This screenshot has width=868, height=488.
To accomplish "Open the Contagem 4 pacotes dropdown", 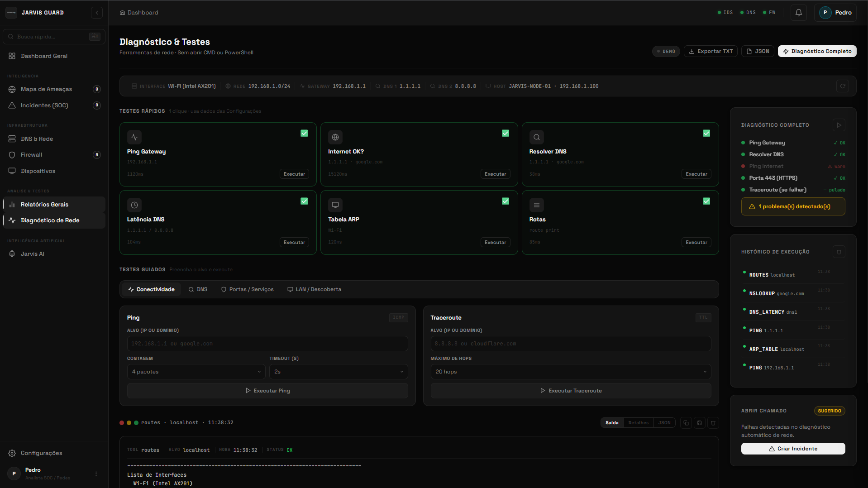I will [x=196, y=372].
